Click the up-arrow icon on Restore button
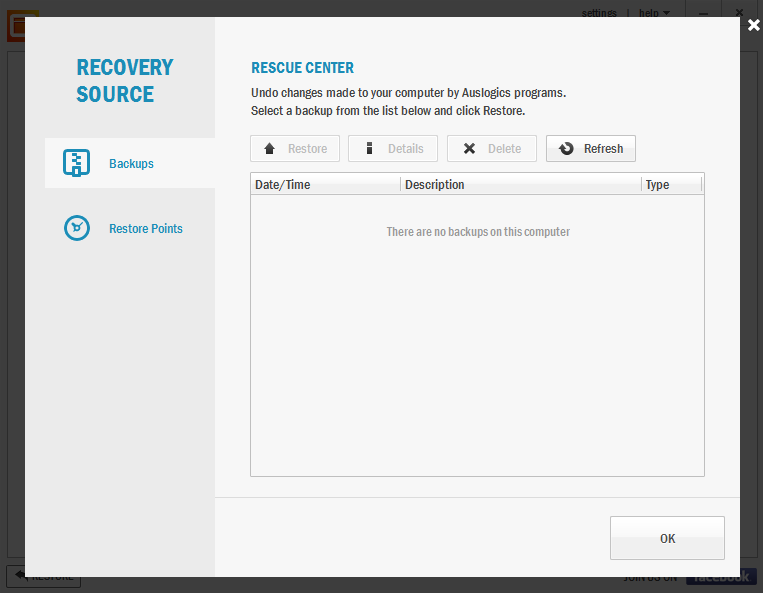The width and height of the screenshot is (763, 593). click(x=269, y=149)
